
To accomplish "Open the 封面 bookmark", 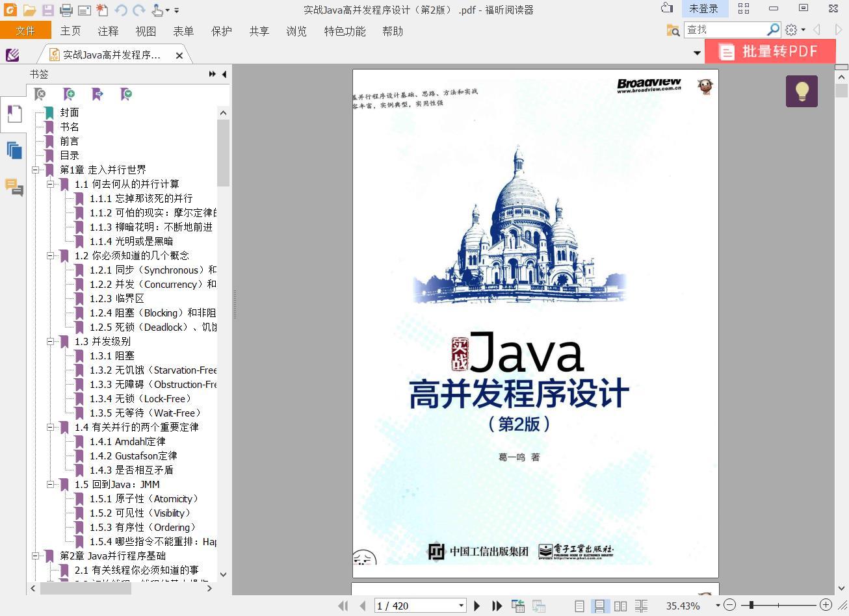I will (x=70, y=112).
